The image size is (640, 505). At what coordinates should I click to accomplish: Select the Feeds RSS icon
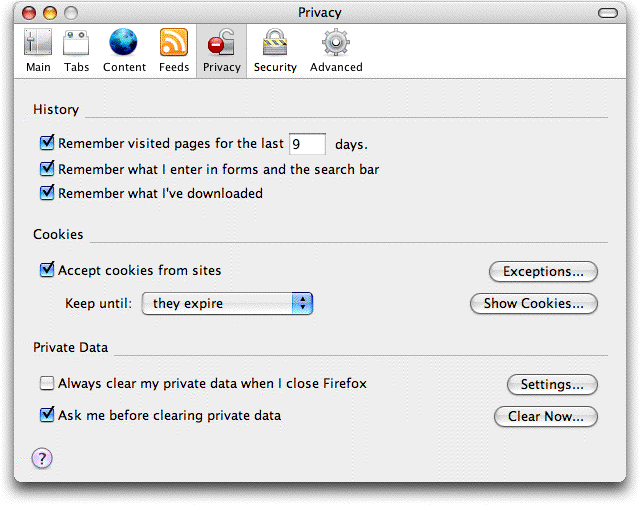point(174,45)
